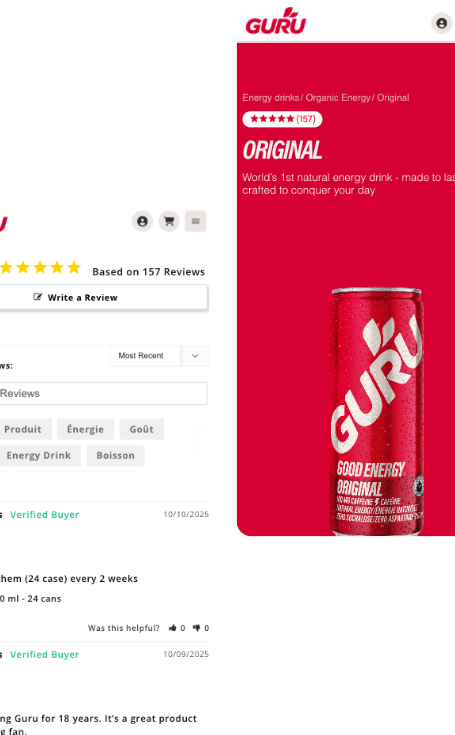The width and height of the screenshot is (455, 735).
Task: Click the GURU logo in the header
Action: (276, 22)
